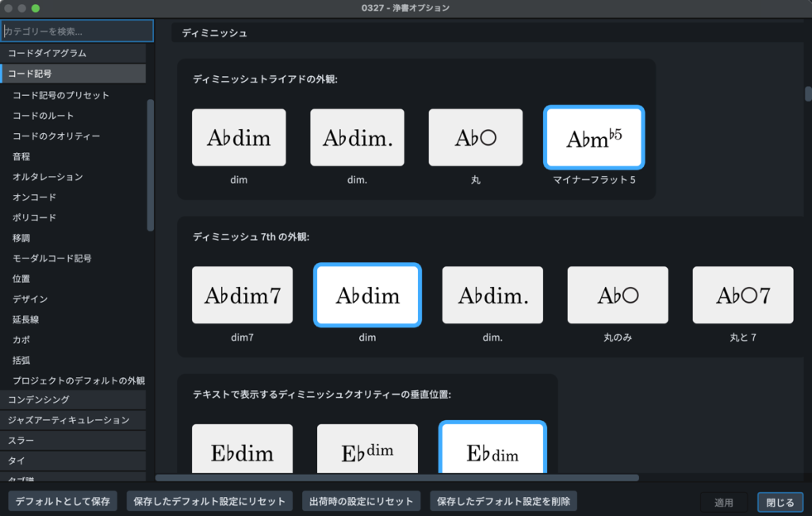Expand the コードダイアグラム category
The height and width of the screenshot is (516, 812).
point(73,53)
